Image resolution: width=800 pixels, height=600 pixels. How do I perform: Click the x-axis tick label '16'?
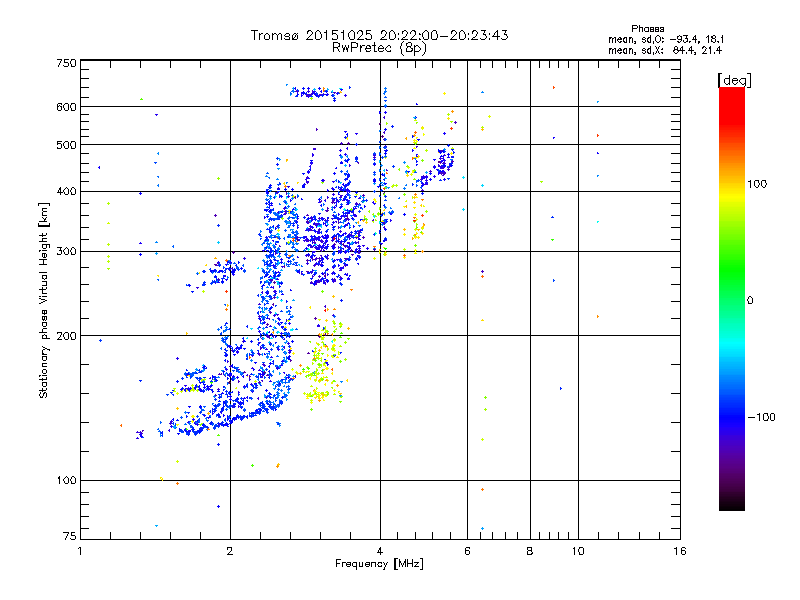pyautogui.click(x=680, y=551)
